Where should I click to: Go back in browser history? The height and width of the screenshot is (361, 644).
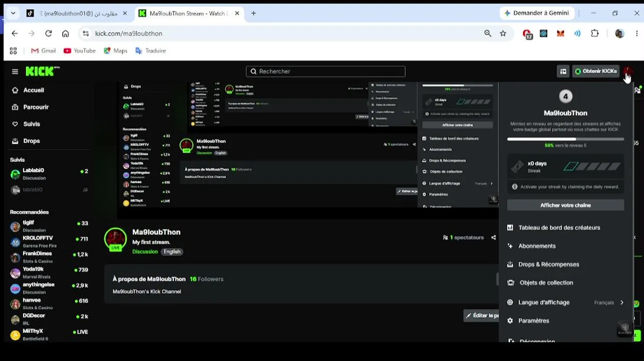pyautogui.click(x=15, y=34)
